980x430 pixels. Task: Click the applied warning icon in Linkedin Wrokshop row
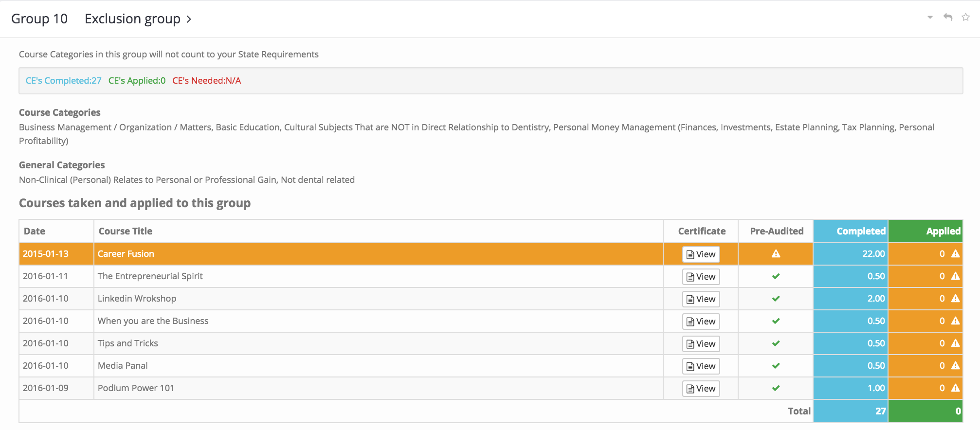click(x=956, y=298)
